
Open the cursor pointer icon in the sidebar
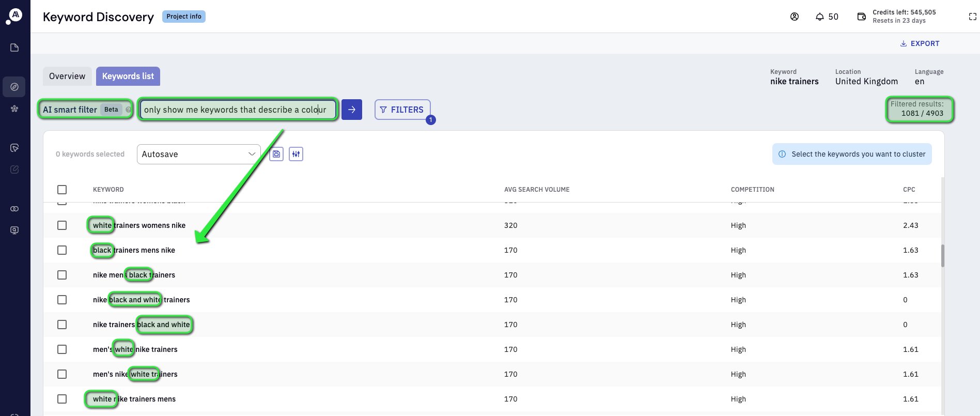tap(14, 148)
